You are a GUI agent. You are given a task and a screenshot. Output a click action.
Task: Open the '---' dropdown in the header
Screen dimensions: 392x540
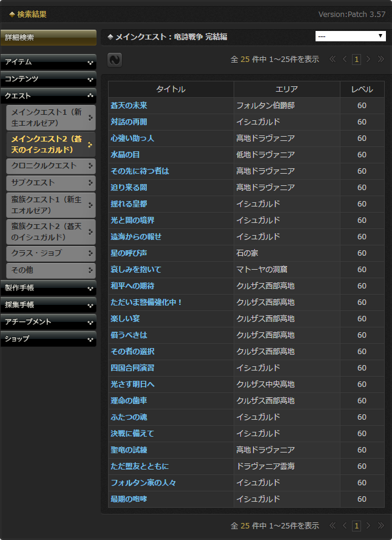(350, 36)
